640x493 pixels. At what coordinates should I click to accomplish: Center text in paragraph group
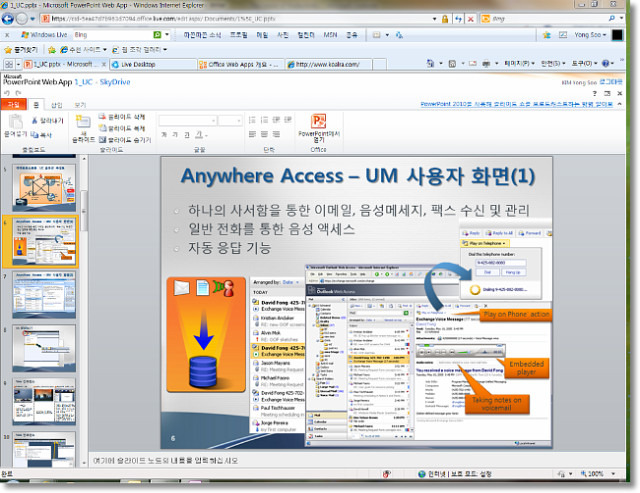(264, 134)
